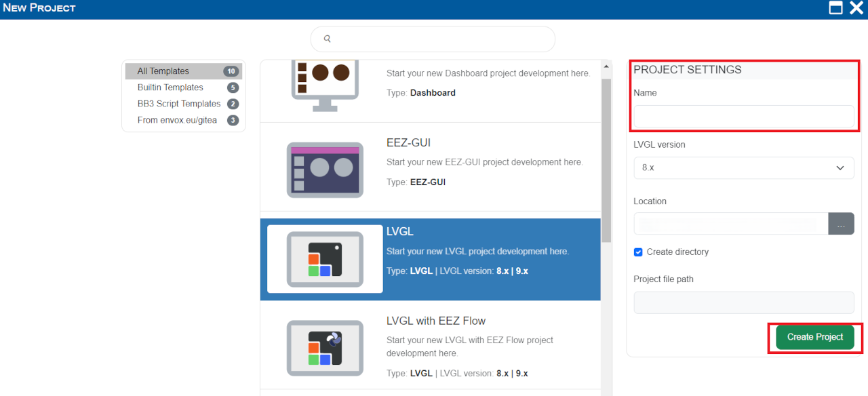
Task: Click the Location path field
Action: coord(730,224)
